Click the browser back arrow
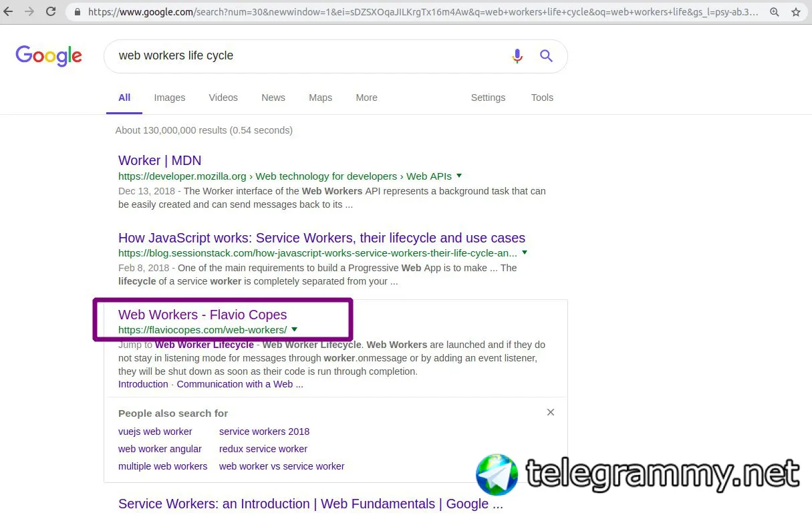The height and width of the screenshot is (515, 812). tap(8, 11)
